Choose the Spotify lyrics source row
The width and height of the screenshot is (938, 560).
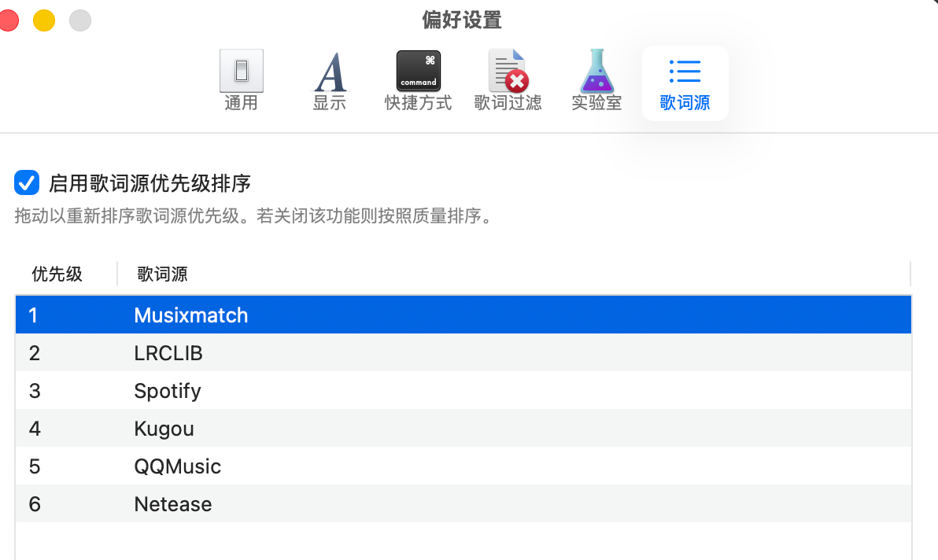click(x=168, y=391)
